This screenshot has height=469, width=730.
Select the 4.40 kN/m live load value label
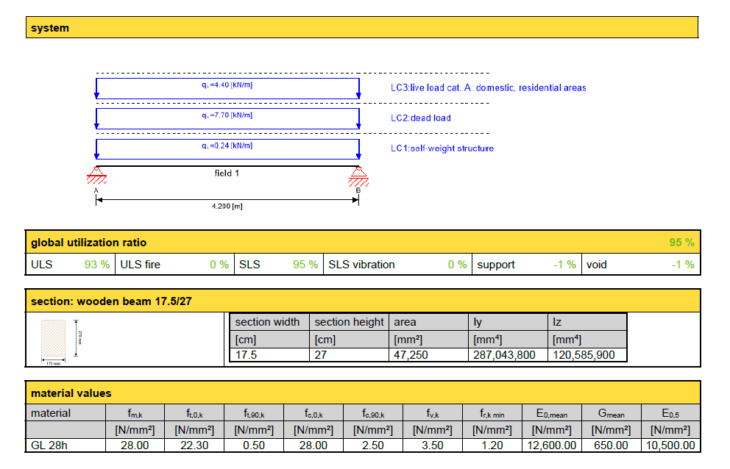click(x=226, y=86)
